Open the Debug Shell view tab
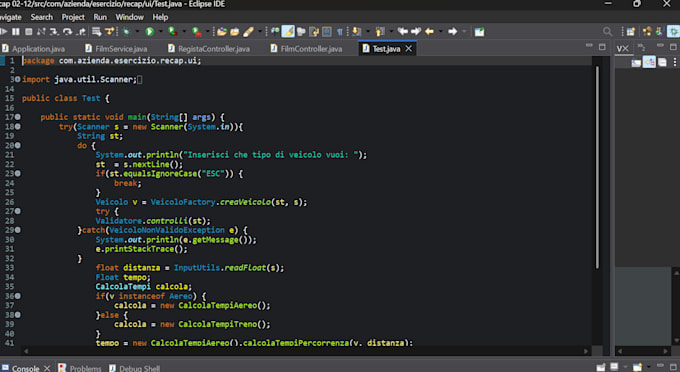This screenshot has width=680, height=372. 134,368
